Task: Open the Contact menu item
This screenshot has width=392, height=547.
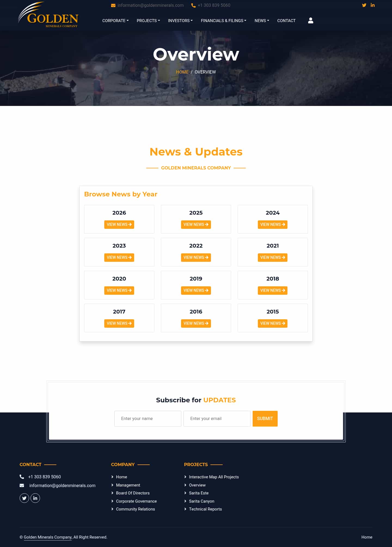Action: [x=286, y=21]
